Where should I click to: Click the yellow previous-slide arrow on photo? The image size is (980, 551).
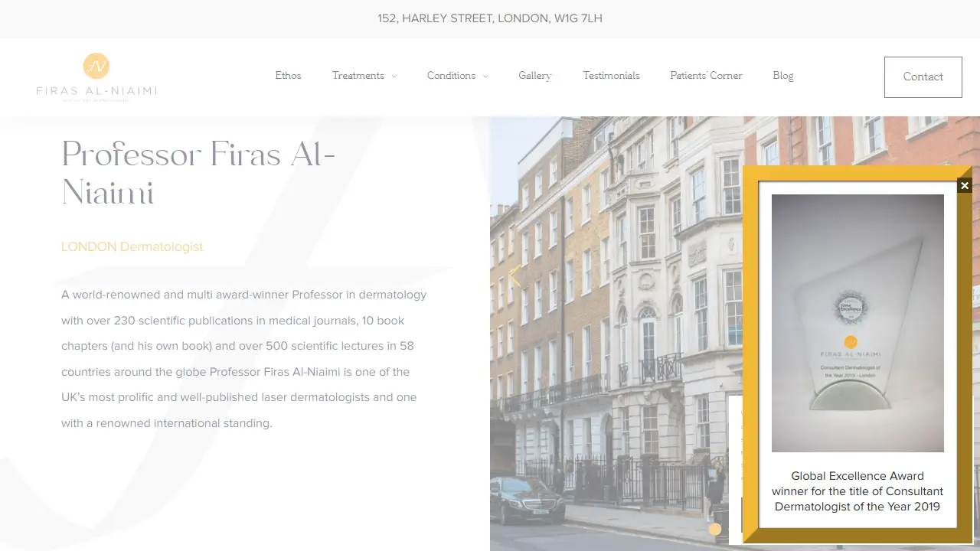(515, 276)
